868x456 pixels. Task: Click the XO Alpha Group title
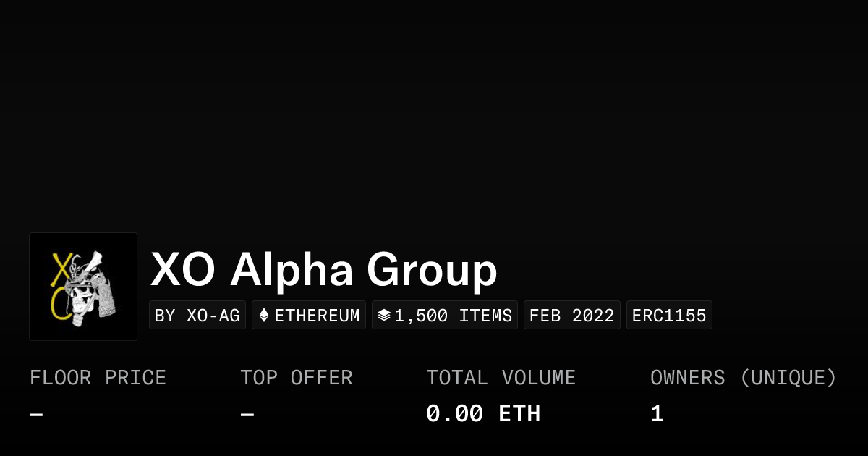(323, 271)
